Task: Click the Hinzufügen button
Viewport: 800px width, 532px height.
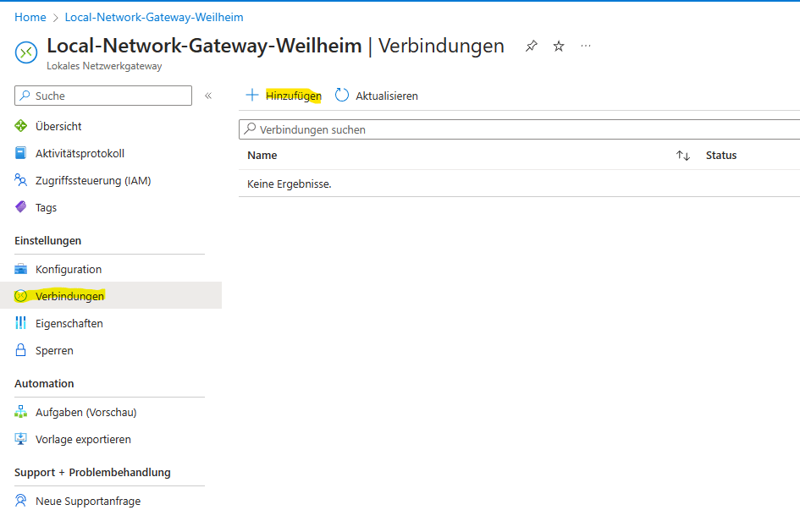Action: 284,96
